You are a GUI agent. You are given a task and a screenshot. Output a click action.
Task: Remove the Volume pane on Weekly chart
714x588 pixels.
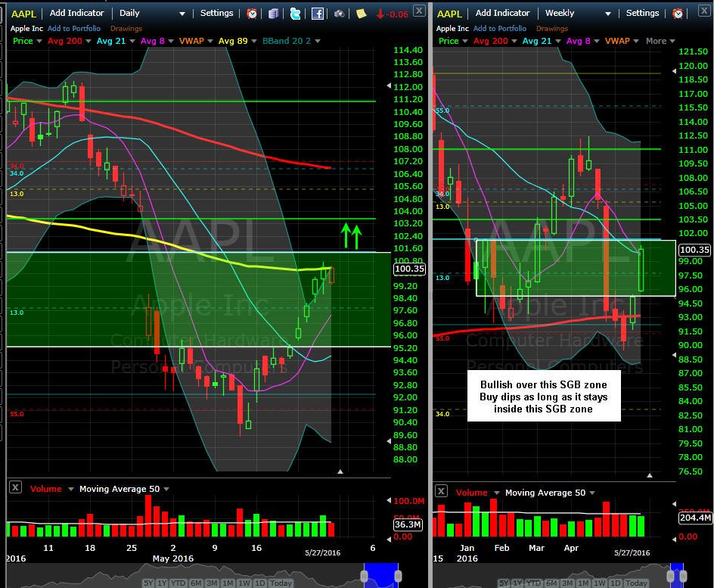coord(441,491)
